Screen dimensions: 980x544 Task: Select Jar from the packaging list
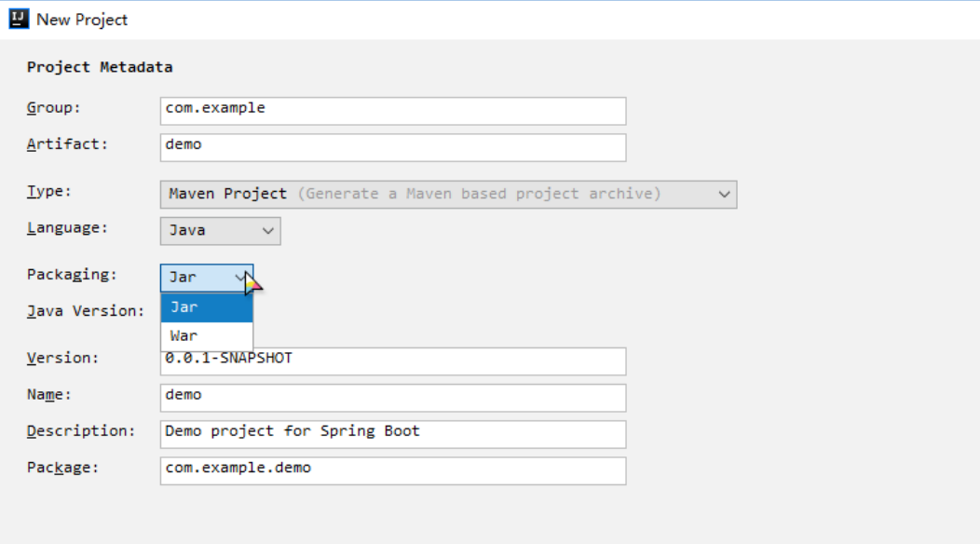(206, 307)
